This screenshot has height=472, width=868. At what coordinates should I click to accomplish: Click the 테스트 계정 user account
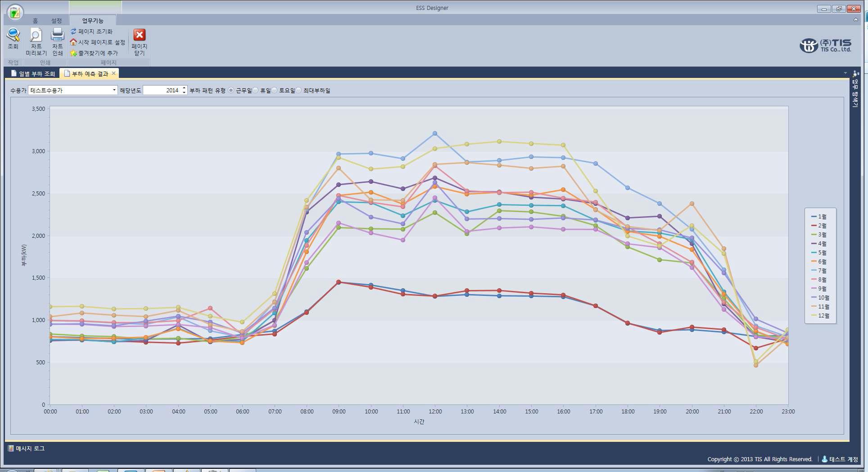point(840,459)
